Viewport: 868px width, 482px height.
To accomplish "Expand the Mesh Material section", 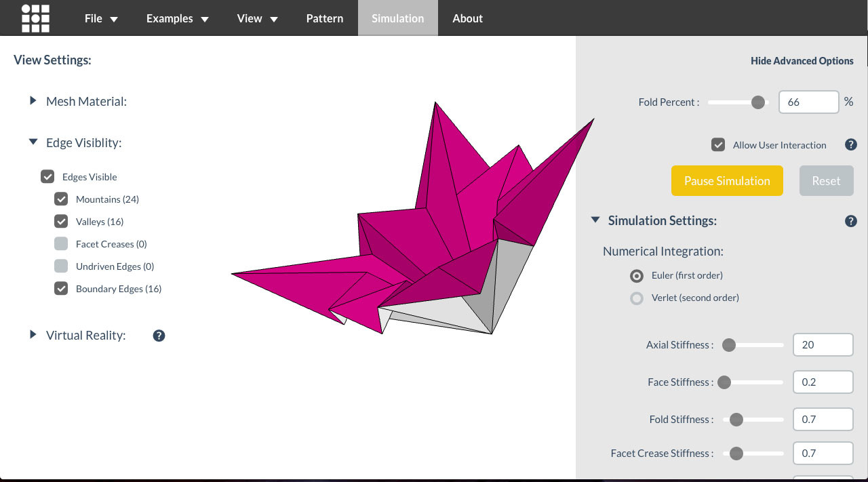I will tap(33, 100).
